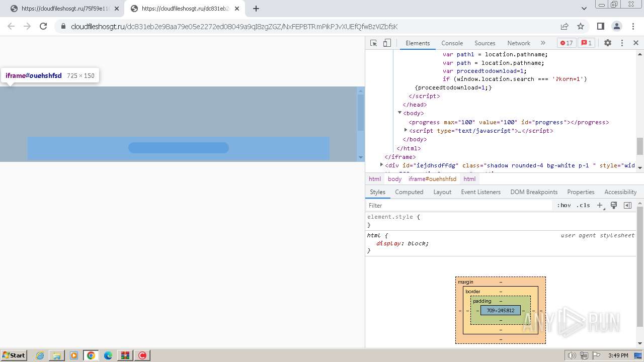The width and height of the screenshot is (644, 362).
Task: Open the Accessibility subtab
Action: 620,192
